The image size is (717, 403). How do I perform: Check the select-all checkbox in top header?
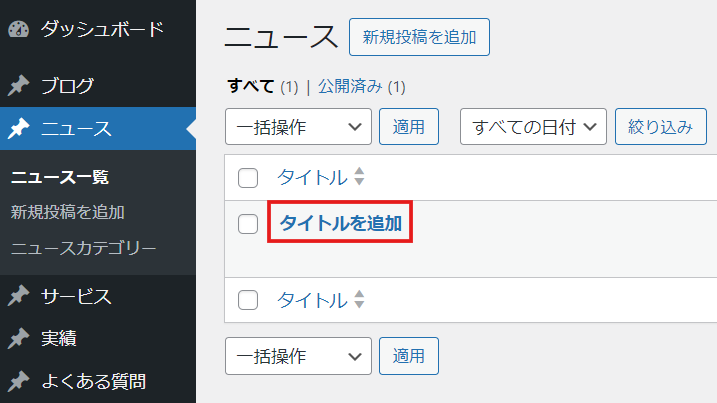point(248,177)
